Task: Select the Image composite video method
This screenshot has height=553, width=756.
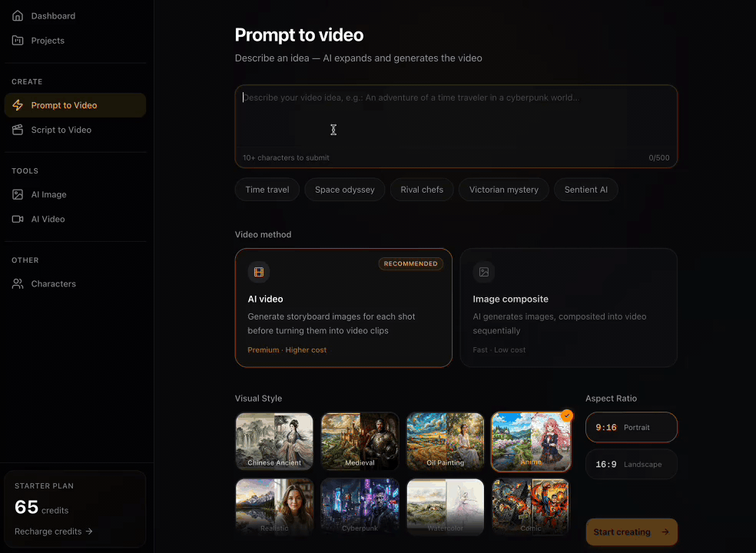Action: tap(569, 307)
